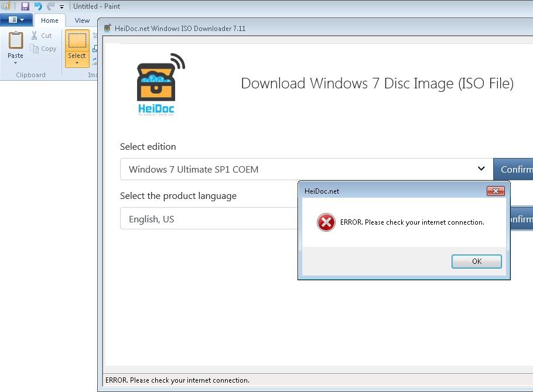Click the 'Select edition' label
Viewport: 533px width, 392px height.
tap(148, 146)
